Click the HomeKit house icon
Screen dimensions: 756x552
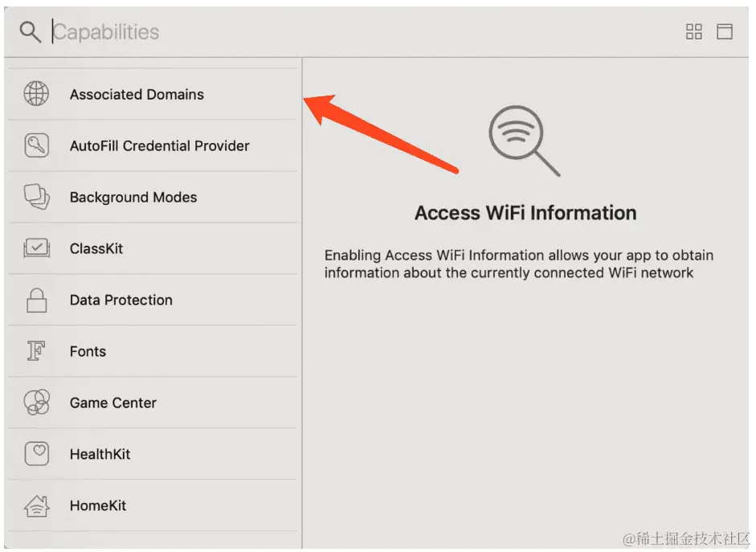click(36, 505)
